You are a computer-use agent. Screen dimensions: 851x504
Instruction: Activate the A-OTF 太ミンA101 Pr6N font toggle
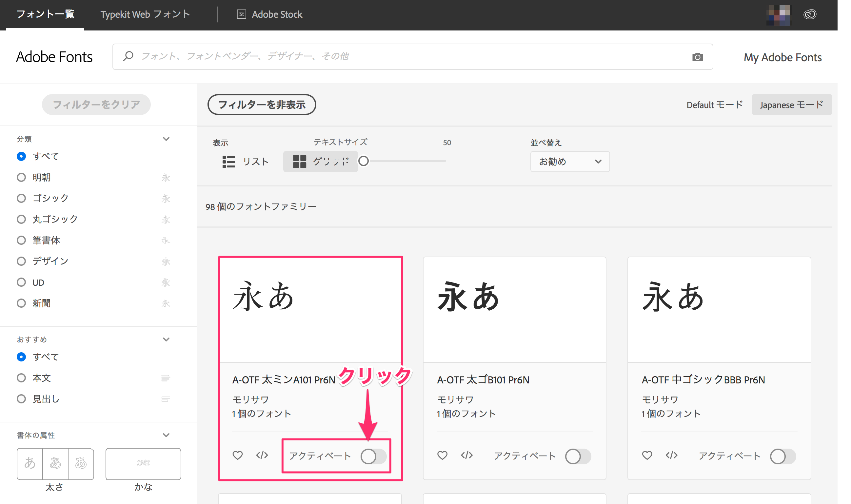coord(373,456)
